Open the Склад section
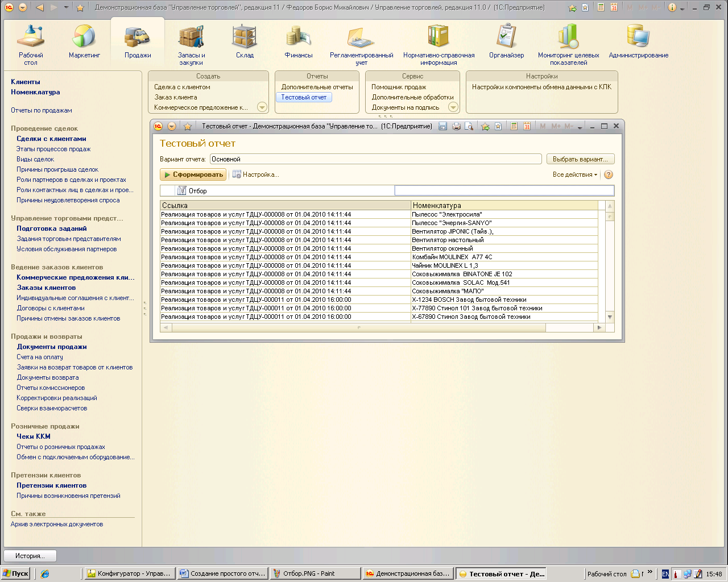Image resolution: width=728 pixels, height=582 pixels. click(245, 42)
